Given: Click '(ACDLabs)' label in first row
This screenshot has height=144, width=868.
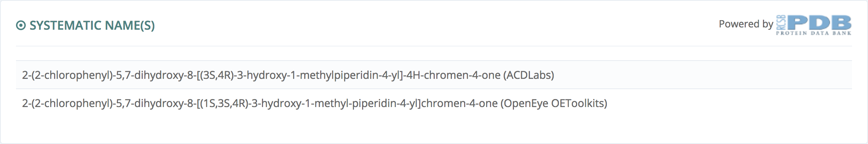Looking at the screenshot, I should click(529, 75).
